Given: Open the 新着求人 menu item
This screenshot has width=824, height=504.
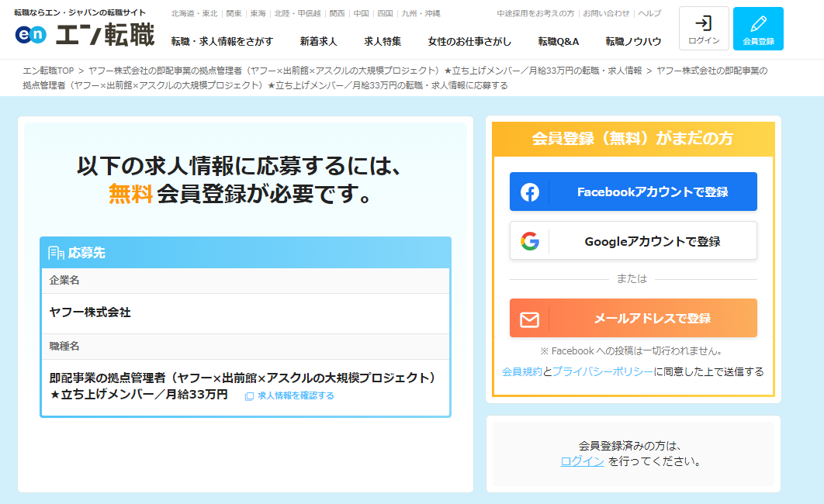Looking at the screenshot, I should [318, 41].
